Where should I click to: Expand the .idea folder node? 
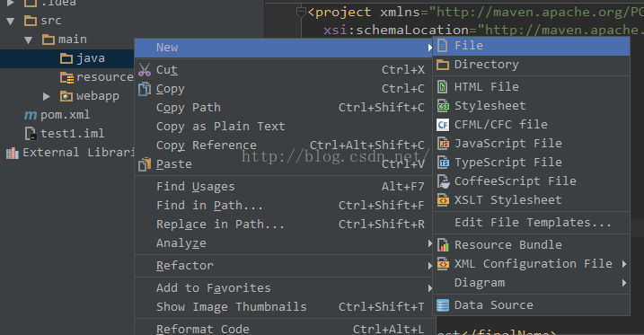click(x=11, y=4)
